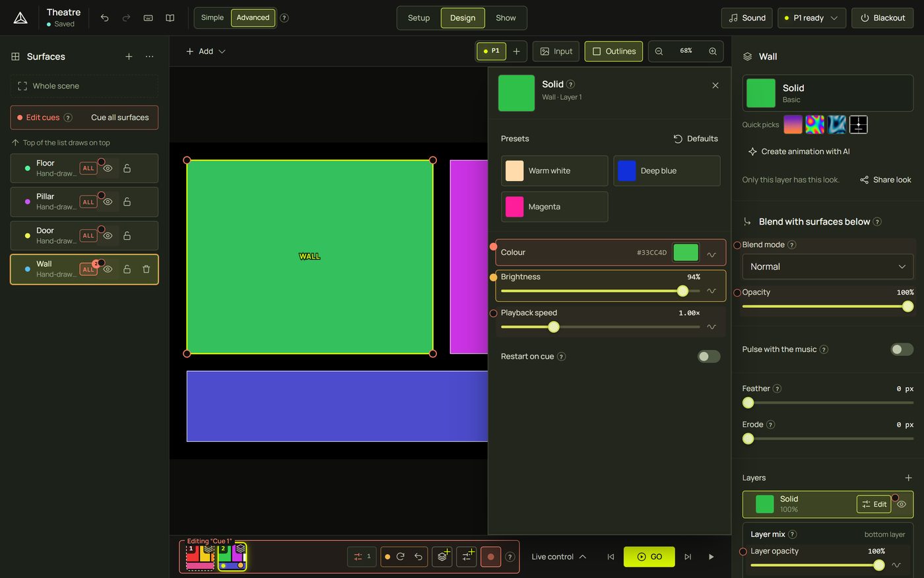Hide the Door surface with eye icon

(108, 235)
